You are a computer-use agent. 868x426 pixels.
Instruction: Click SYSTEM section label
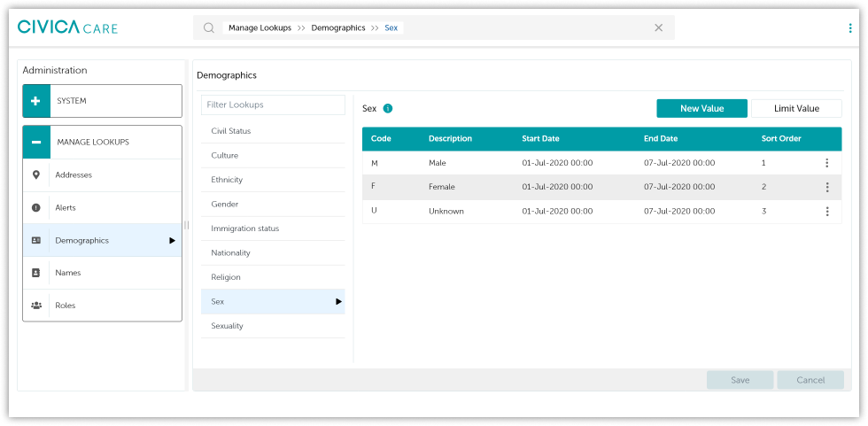click(x=72, y=101)
